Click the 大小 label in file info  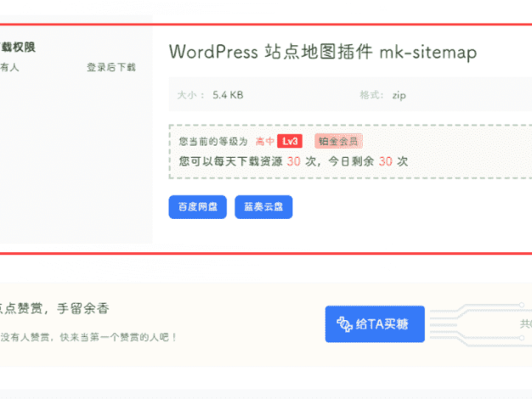point(189,96)
